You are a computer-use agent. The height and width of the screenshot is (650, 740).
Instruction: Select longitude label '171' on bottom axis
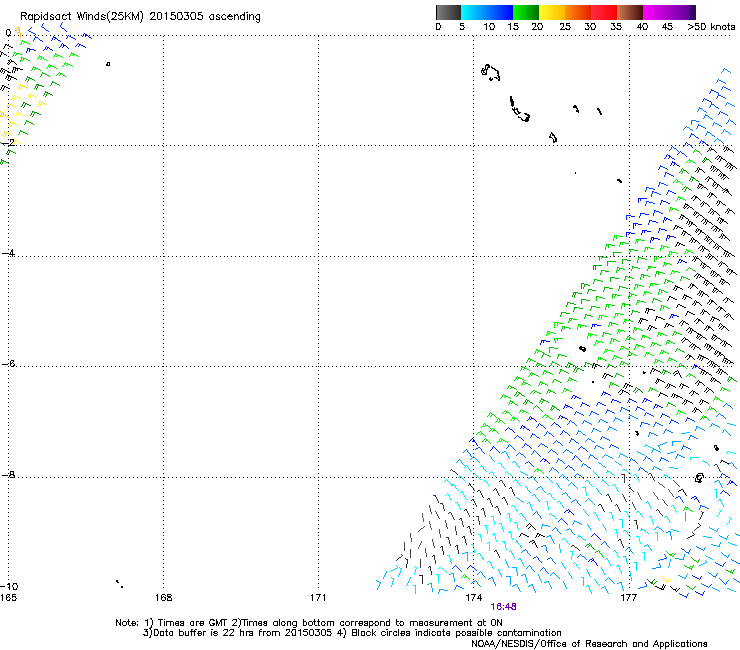pyautogui.click(x=318, y=598)
